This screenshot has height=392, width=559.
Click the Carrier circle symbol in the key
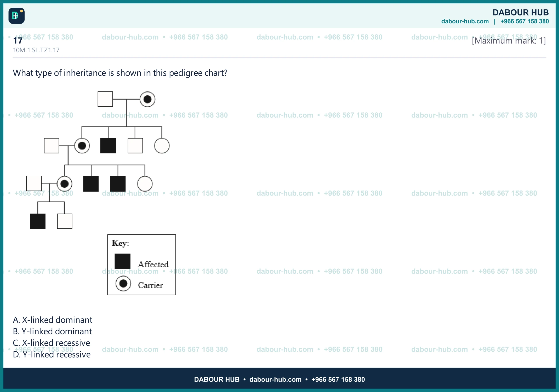123,284
